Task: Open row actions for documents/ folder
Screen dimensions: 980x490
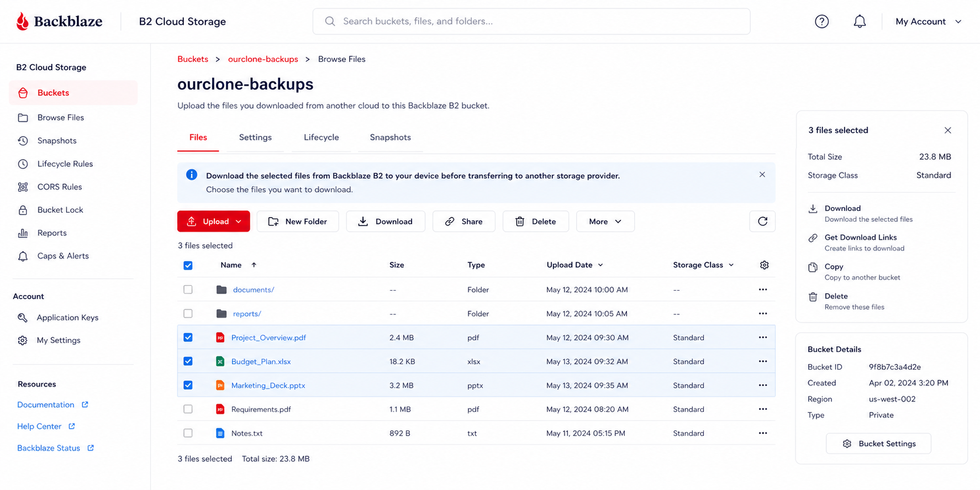Action: coord(762,289)
